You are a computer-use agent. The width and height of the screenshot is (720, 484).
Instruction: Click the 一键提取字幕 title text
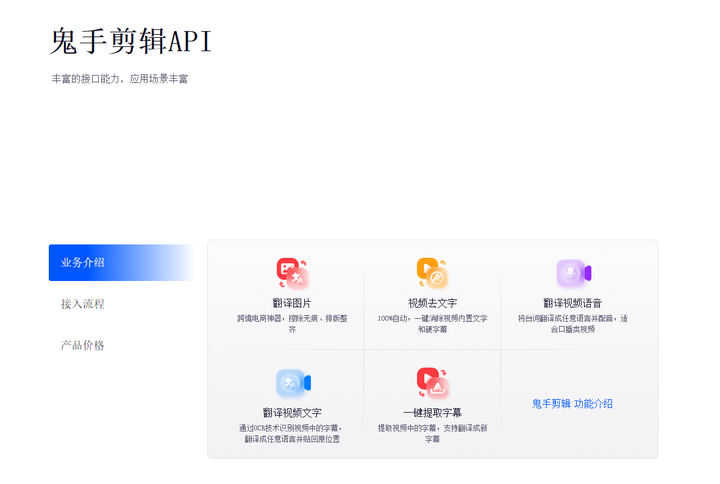click(x=432, y=413)
